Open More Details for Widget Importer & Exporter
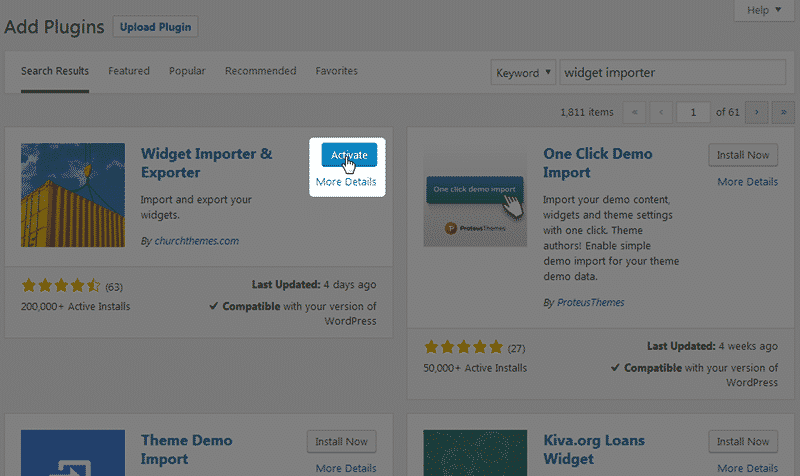 coord(346,182)
